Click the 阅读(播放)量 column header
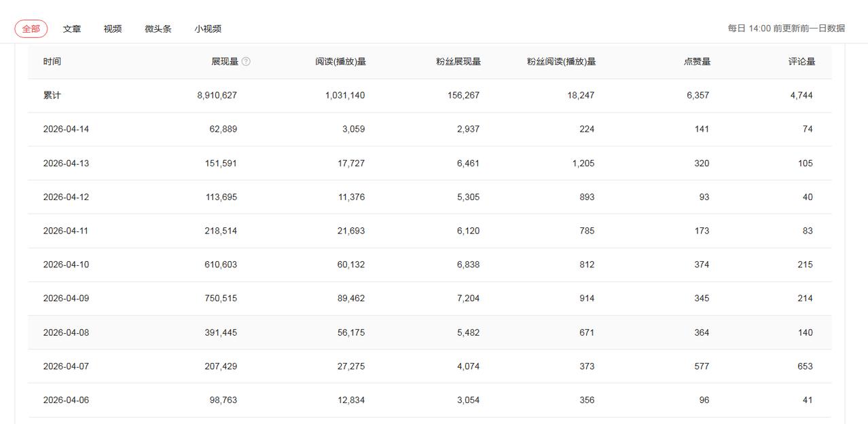The width and height of the screenshot is (868, 424). pos(340,62)
